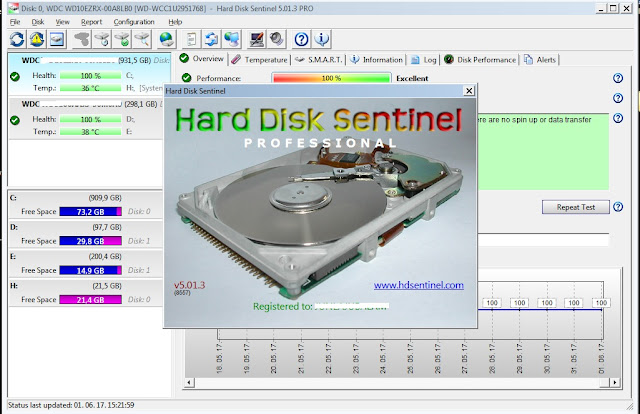Open the www.hdsentinel.com link
Image resolution: width=640 pixels, height=414 pixels.
tap(419, 285)
